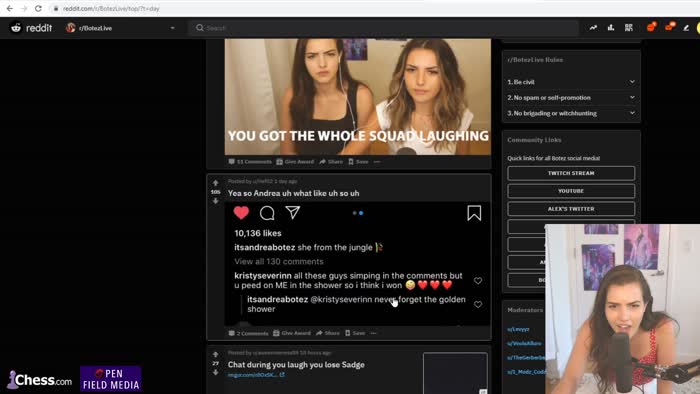Expand rule 'No brigading or witchhunting'

[571, 113]
